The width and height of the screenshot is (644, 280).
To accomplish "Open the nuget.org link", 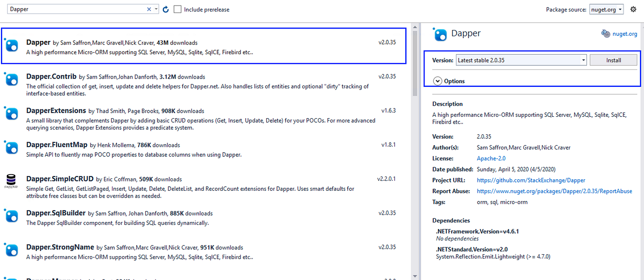I will pos(625,34).
